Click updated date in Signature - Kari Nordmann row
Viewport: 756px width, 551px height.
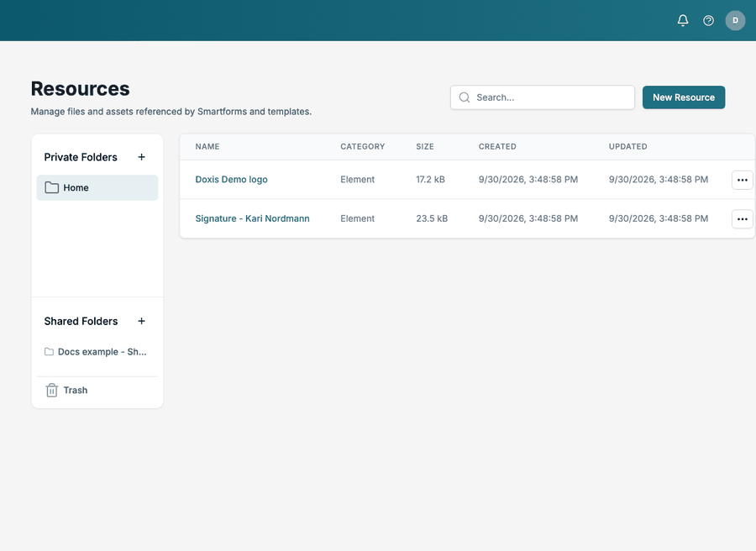point(658,218)
